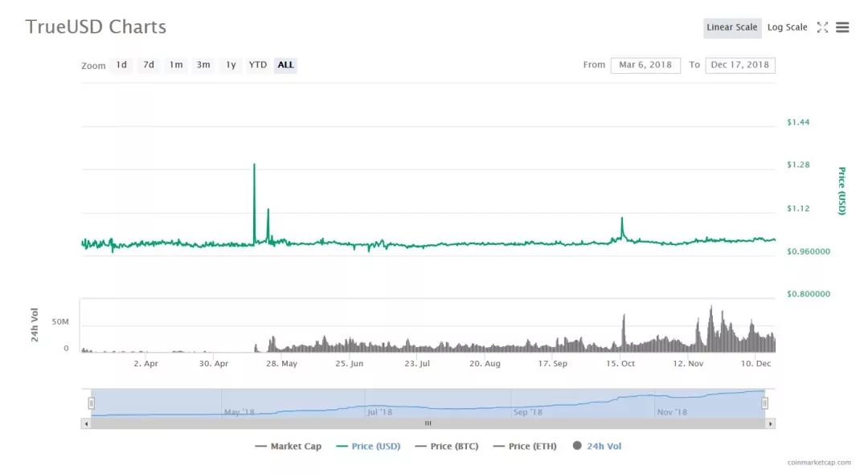The image size is (868, 474).
Task: Click the 24h Vol axis title
Action: (x=35, y=325)
